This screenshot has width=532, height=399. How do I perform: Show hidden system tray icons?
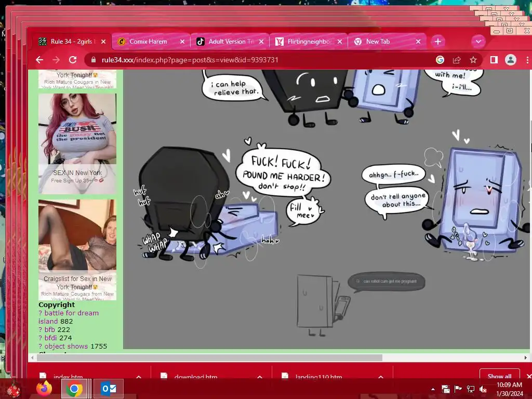[x=433, y=389]
